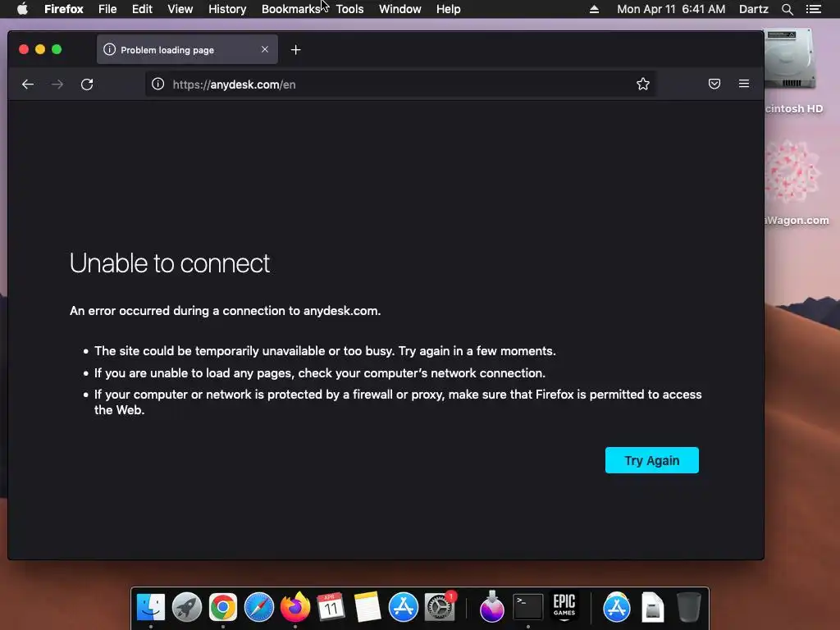Open the purple flask installer app
The height and width of the screenshot is (630, 840).
(x=492, y=607)
